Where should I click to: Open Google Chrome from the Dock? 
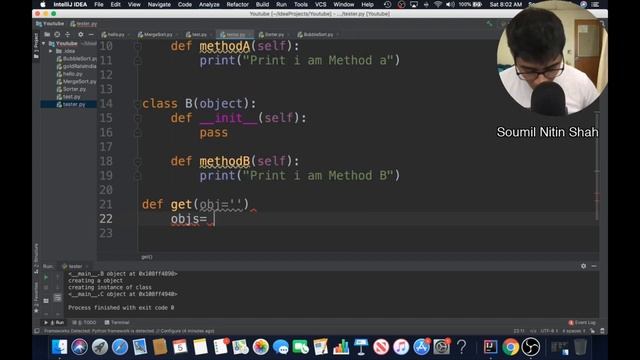[x=510, y=347]
